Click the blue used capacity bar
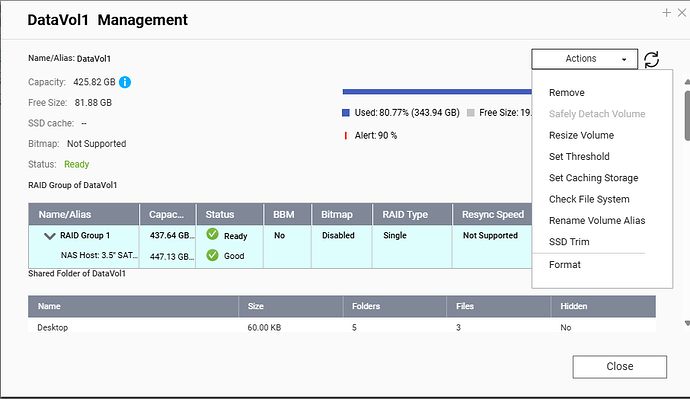The image size is (690, 399). point(437,92)
